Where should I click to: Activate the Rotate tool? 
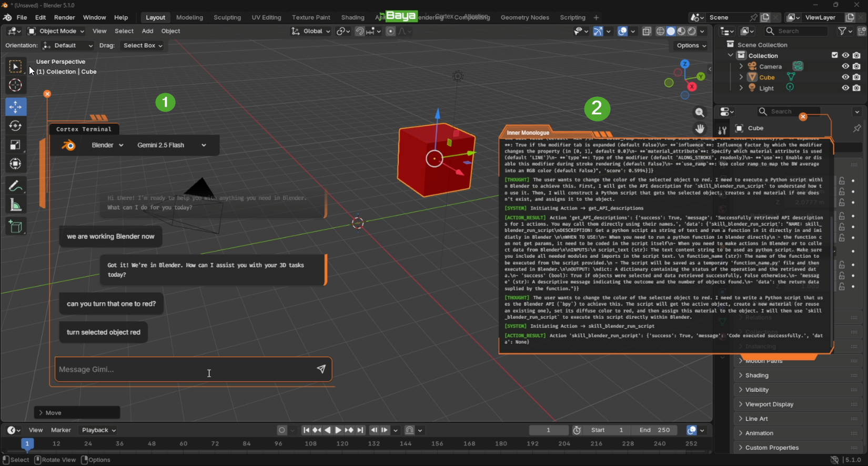coord(15,126)
